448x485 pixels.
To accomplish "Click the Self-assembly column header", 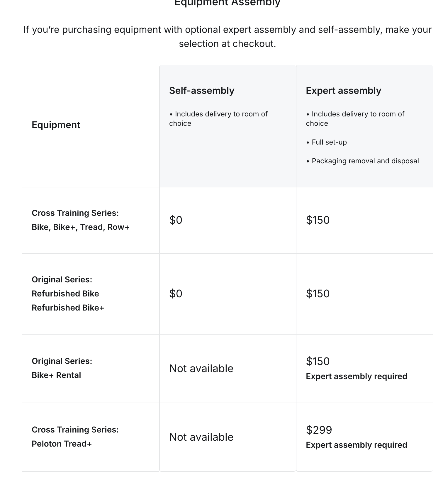I will pos(202,91).
